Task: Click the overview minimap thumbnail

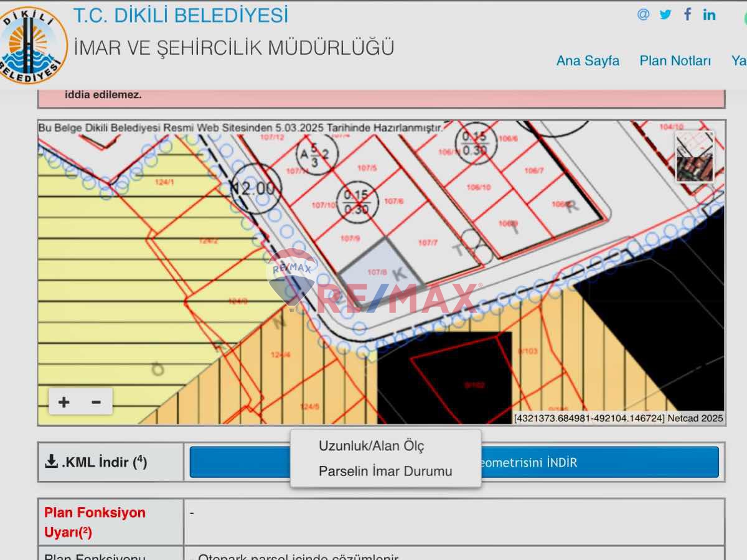Action: point(693,156)
